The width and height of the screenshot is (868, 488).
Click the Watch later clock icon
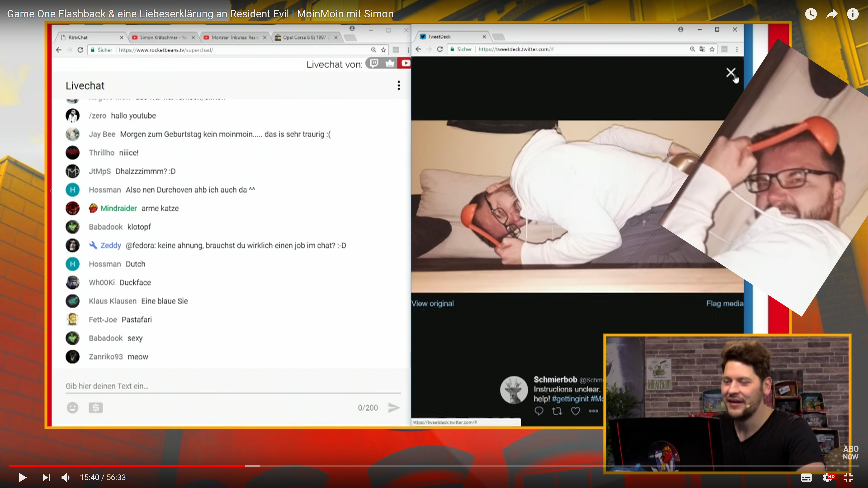(811, 14)
